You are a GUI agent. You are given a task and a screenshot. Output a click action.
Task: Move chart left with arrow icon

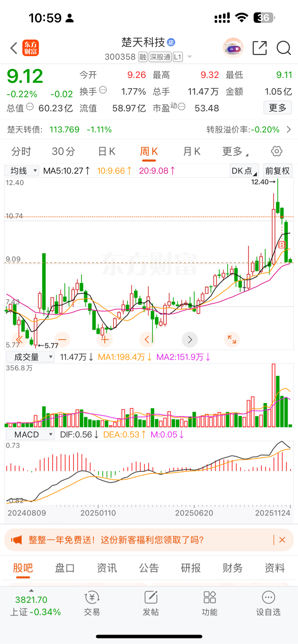147,340
